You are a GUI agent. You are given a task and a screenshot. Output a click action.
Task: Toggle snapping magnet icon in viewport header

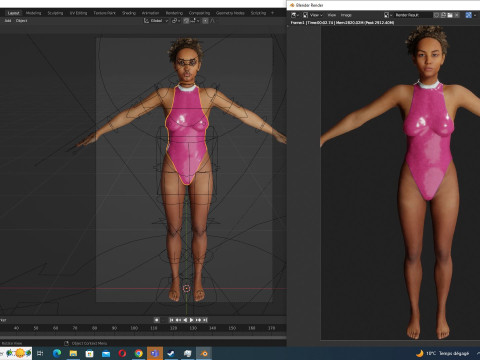[186, 21]
